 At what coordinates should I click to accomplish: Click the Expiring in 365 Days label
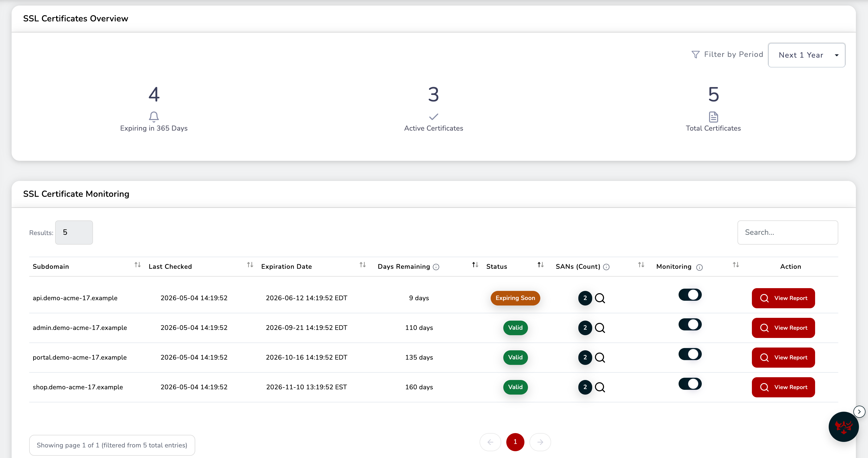tap(154, 128)
